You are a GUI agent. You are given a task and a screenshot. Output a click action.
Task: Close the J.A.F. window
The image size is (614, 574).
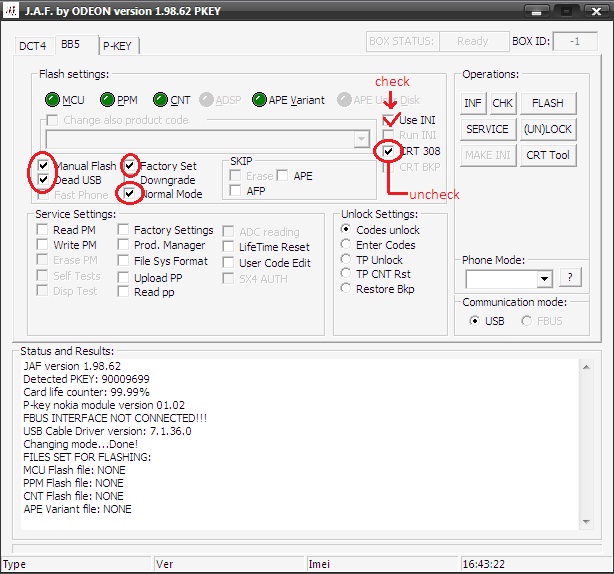pyautogui.click(x=596, y=11)
